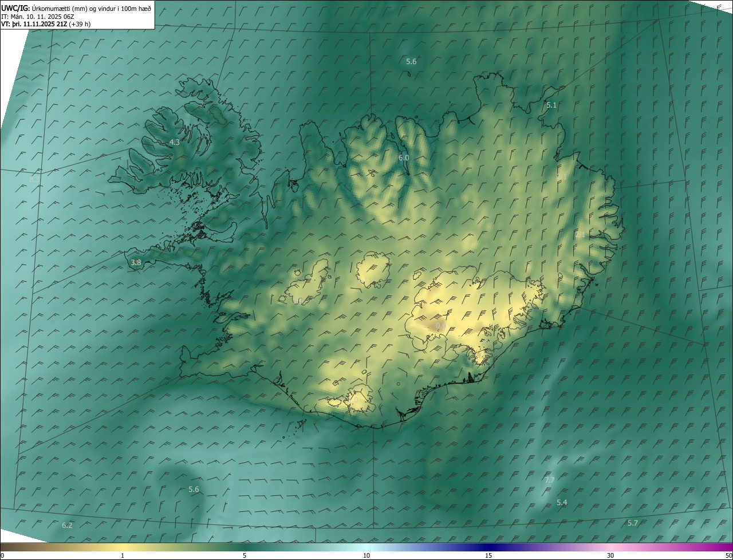Click the 5.1 value near northeast coast
The height and width of the screenshot is (560, 733).
click(x=551, y=105)
